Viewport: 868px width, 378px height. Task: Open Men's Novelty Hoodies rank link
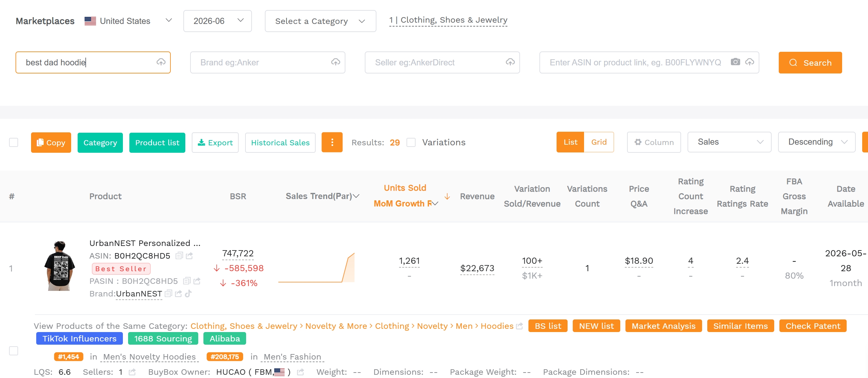pos(149,356)
